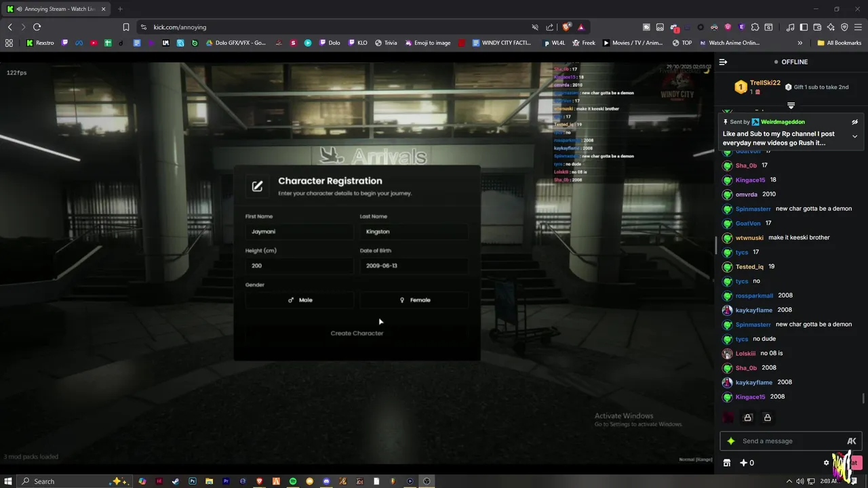Toggle the browser sidebar panel icon
The height and width of the screenshot is (488, 868).
[804, 27]
